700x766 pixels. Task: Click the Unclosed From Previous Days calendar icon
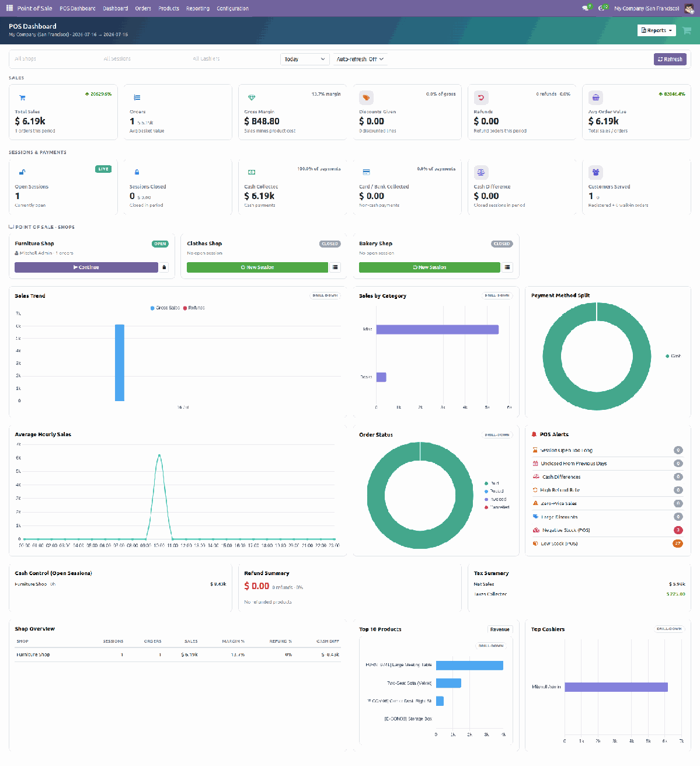point(535,464)
